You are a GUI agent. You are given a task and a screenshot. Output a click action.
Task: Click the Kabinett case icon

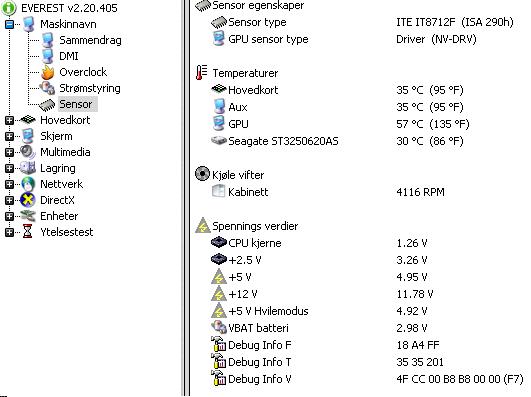(218, 191)
